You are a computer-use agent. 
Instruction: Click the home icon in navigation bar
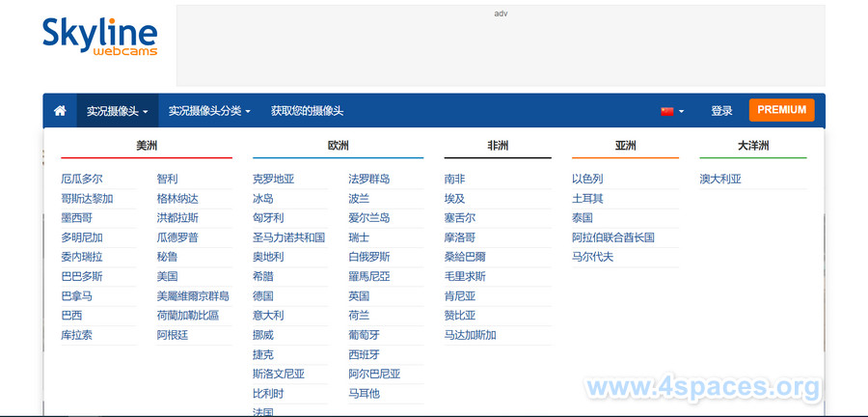(60, 111)
